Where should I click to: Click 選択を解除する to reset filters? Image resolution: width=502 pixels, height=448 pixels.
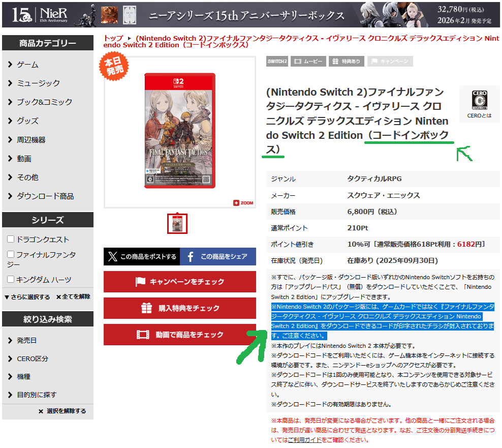62,411
